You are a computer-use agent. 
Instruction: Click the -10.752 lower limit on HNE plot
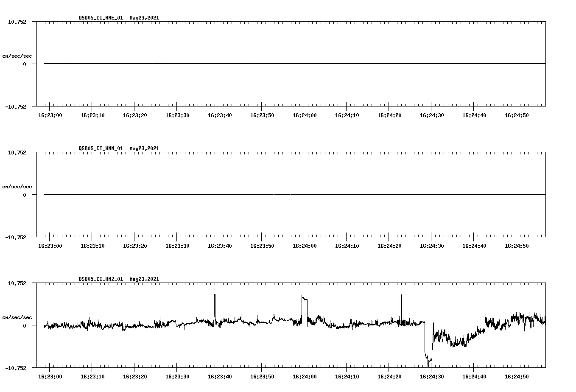click(16, 107)
